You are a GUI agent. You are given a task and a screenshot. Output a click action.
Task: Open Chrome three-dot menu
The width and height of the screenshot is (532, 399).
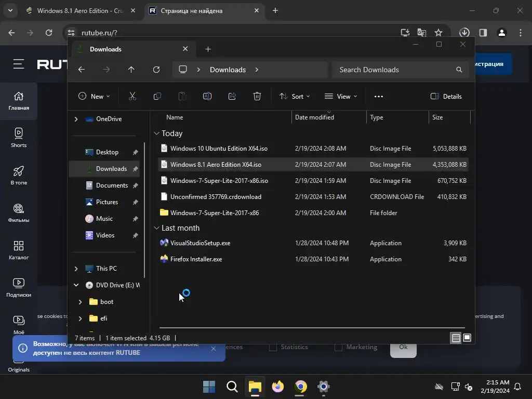pos(521,33)
